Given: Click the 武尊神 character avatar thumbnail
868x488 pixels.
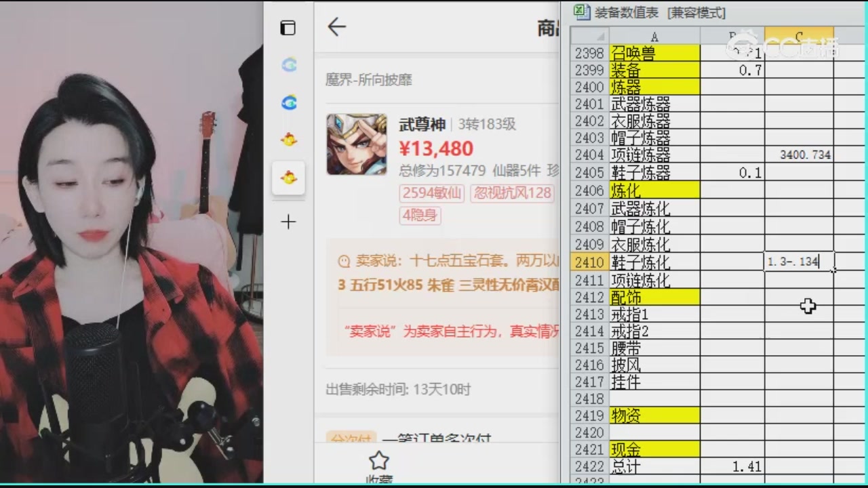Looking at the screenshot, I should (357, 144).
